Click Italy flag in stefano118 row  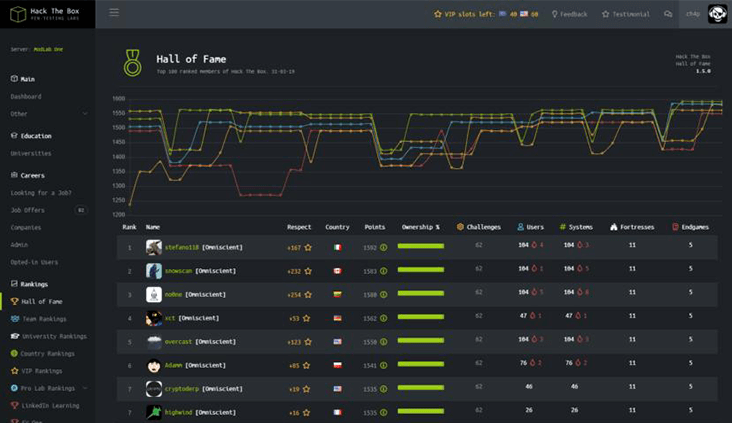(338, 247)
